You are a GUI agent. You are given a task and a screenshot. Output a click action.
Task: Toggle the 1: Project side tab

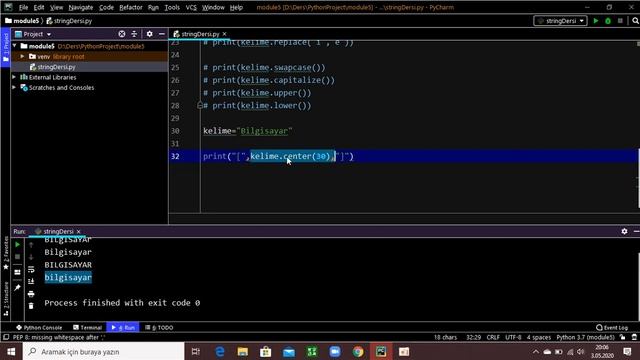tap(5, 46)
